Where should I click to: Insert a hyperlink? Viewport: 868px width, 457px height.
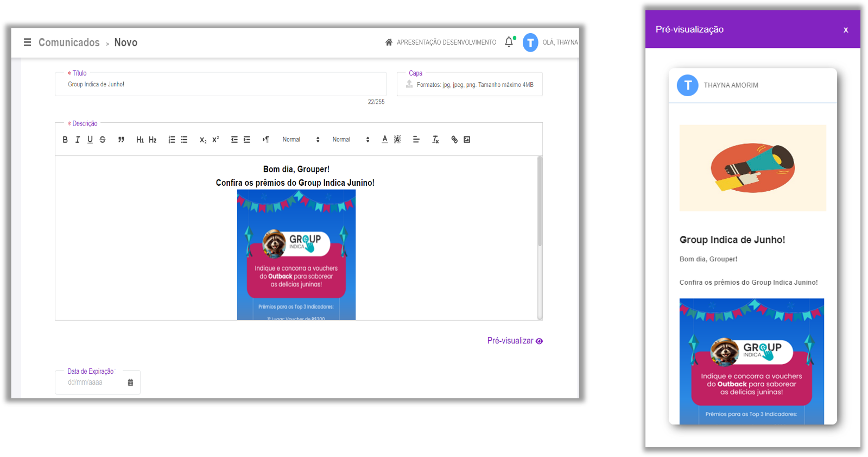coord(454,140)
